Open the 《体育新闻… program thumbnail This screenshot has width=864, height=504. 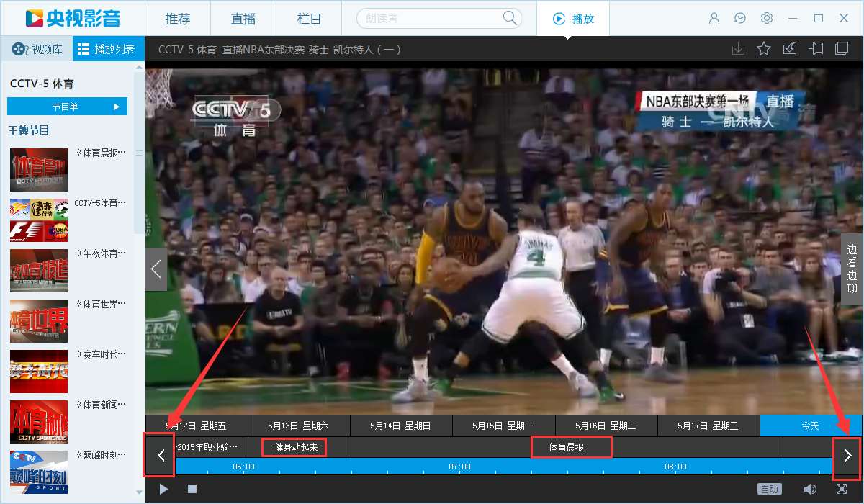pos(39,422)
